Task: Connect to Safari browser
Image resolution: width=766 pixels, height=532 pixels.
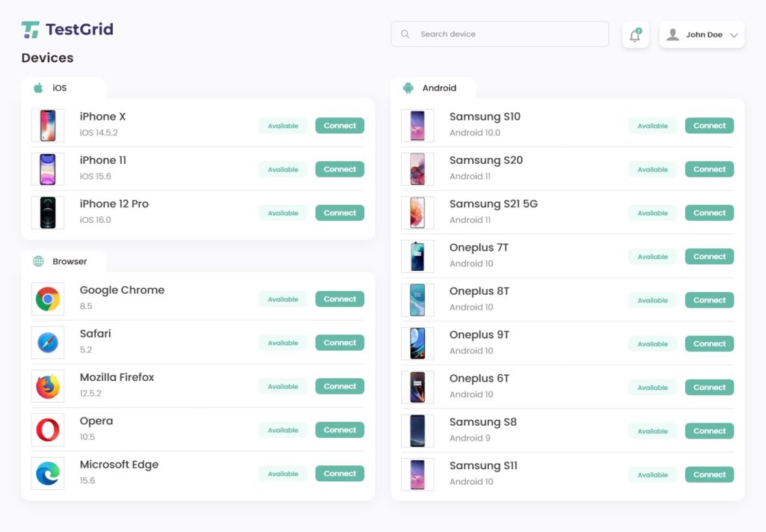Action: 340,343
